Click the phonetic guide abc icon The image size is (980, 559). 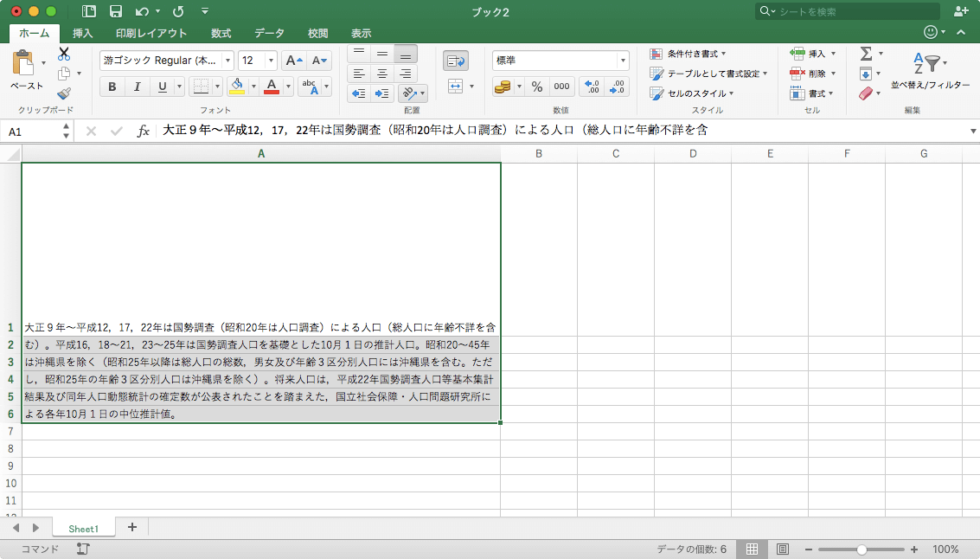tap(310, 87)
